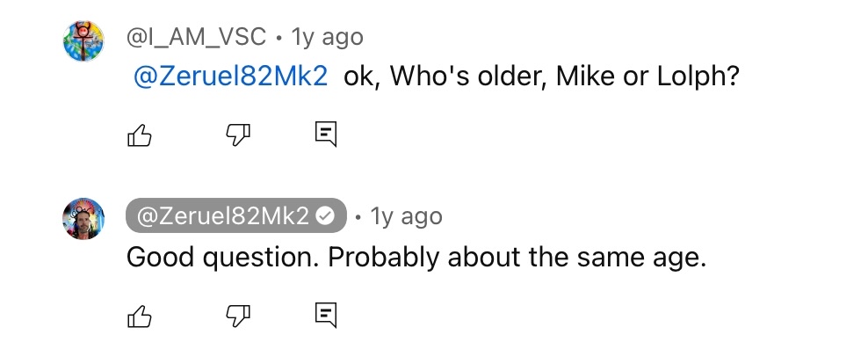Click the "Good question." sentence

(223, 258)
